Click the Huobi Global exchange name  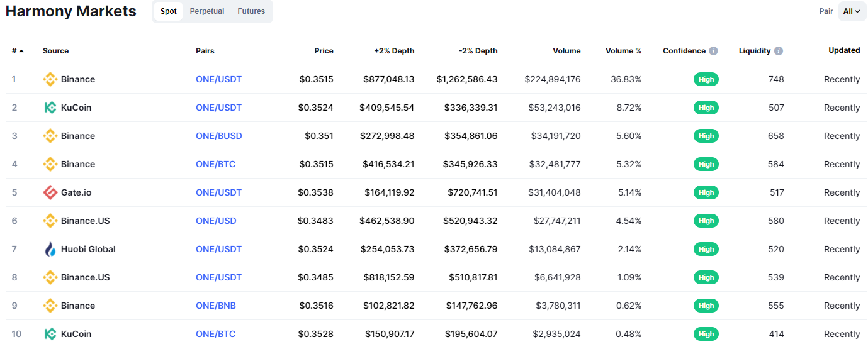(x=88, y=249)
